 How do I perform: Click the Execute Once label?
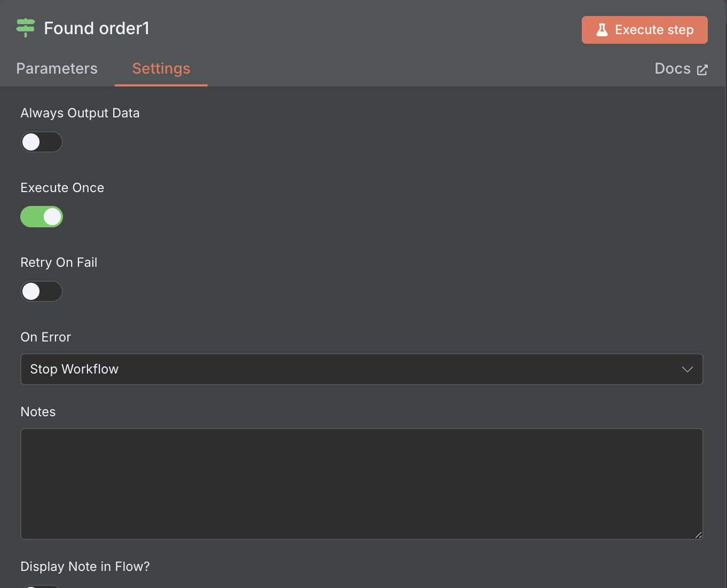click(x=62, y=188)
